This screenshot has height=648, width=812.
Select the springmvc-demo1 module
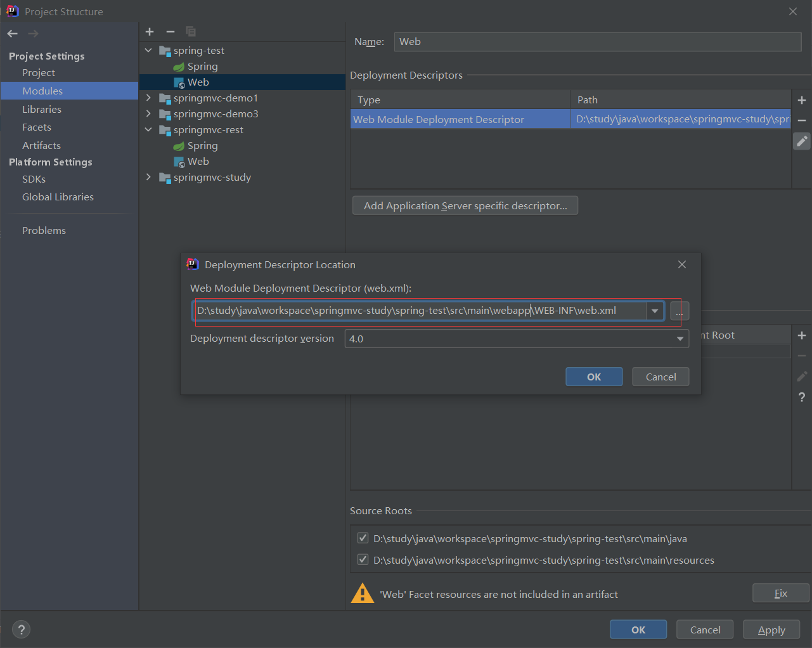[x=216, y=98]
